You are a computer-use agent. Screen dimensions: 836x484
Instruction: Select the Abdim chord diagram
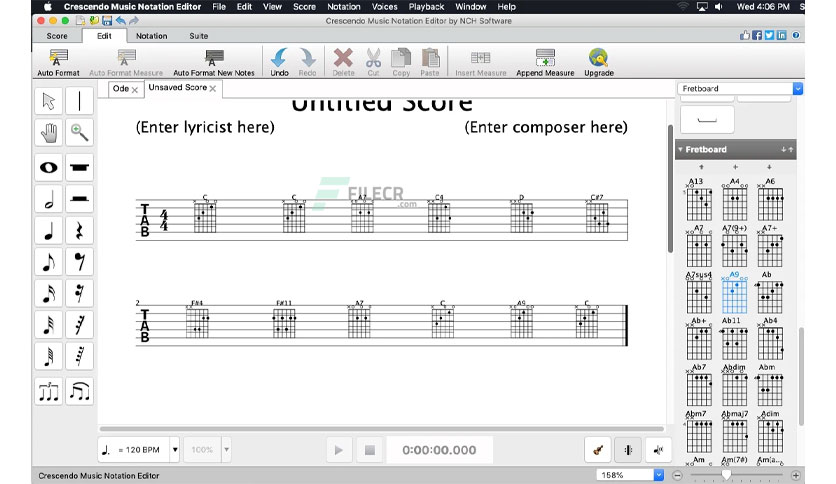click(x=734, y=385)
